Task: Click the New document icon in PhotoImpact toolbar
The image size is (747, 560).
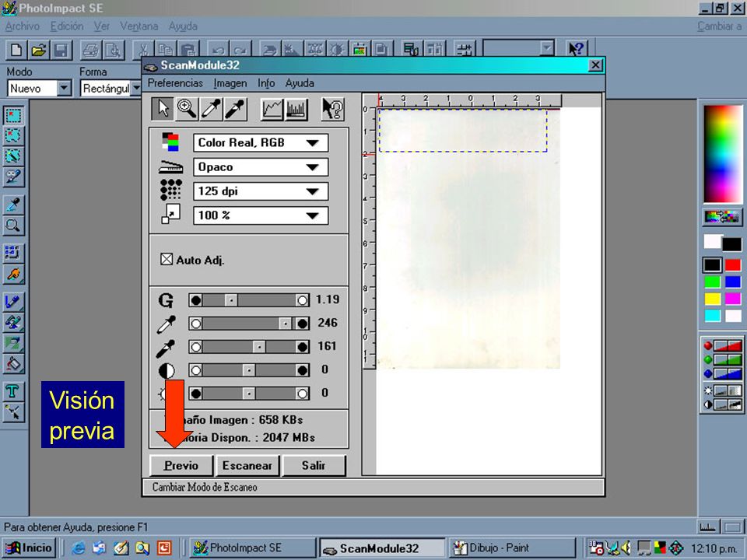Action: point(16,50)
